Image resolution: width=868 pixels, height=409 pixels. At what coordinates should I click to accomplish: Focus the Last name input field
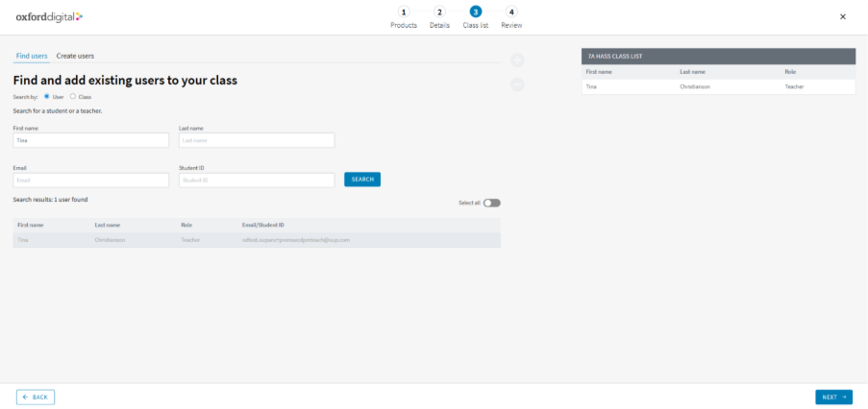(x=257, y=140)
